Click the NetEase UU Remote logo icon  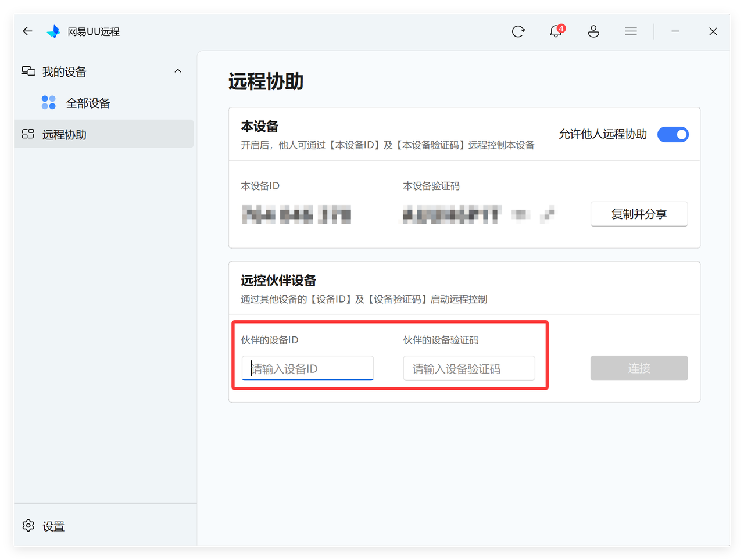53,31
